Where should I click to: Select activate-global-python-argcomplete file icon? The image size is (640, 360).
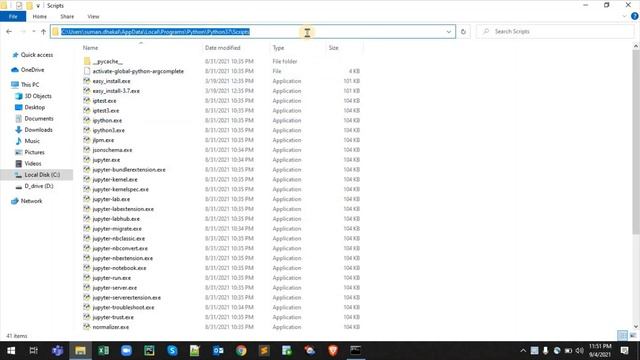pos(87,71)
